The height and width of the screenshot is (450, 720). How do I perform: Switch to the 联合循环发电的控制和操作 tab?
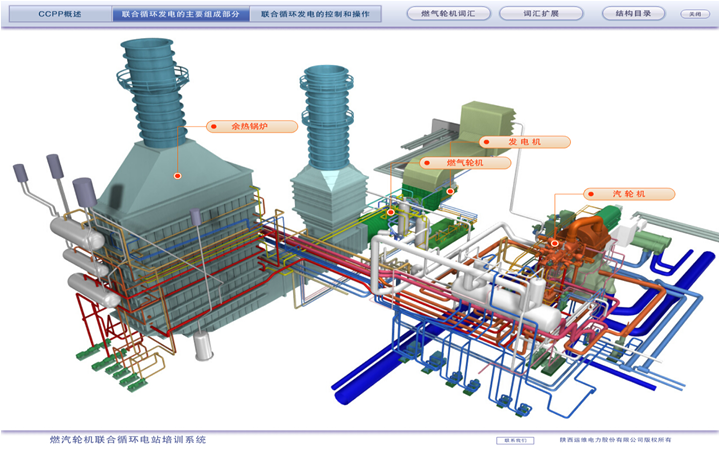[315, 16]
